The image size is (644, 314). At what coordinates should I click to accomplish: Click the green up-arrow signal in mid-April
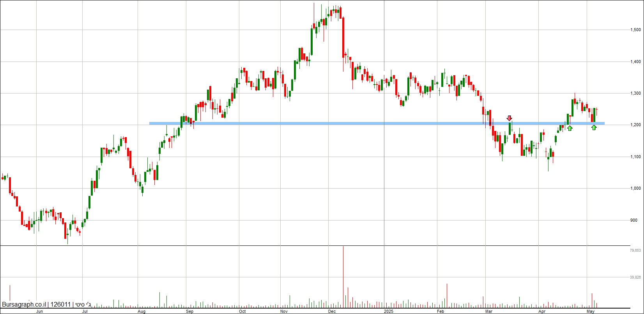[x=570, y=128]
